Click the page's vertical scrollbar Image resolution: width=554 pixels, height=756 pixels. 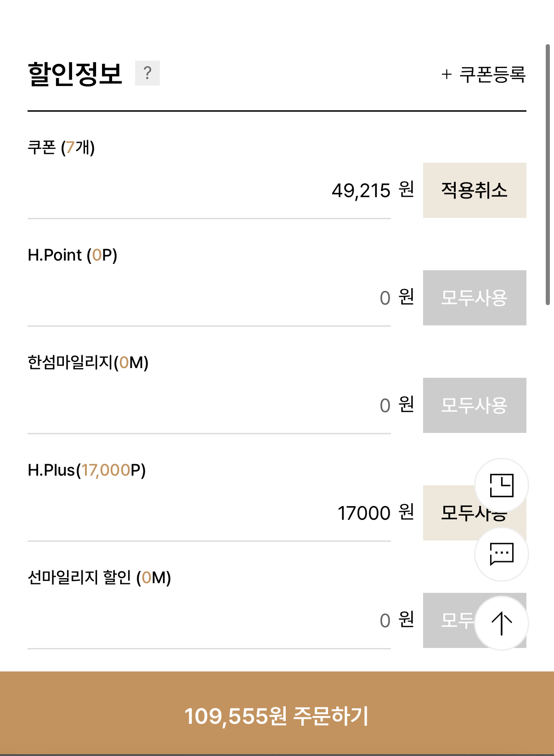click(x=548, y=175)
